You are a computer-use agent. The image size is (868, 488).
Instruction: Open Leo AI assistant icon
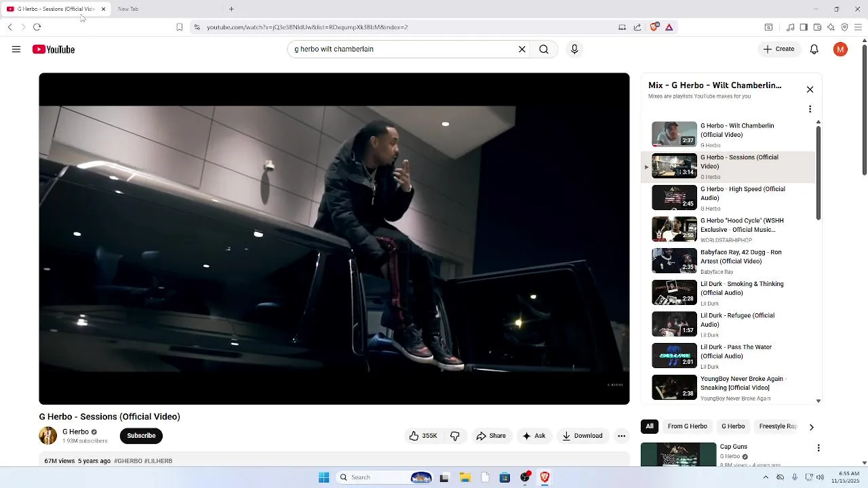(x=831, y=27)
